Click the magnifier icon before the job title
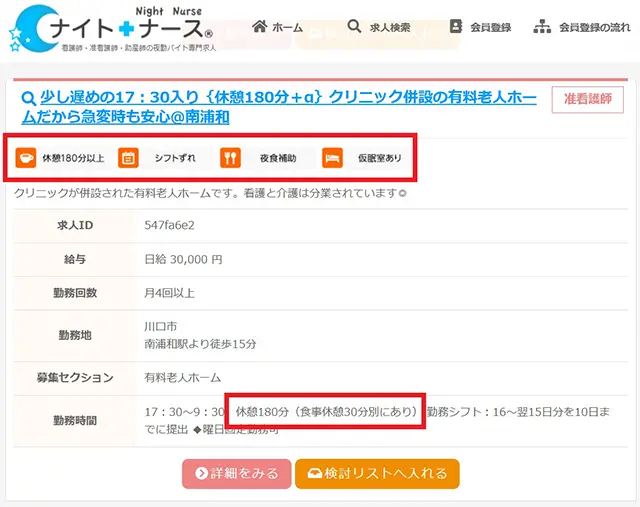This screenshot has width=640, height=507. coord(26,100)
